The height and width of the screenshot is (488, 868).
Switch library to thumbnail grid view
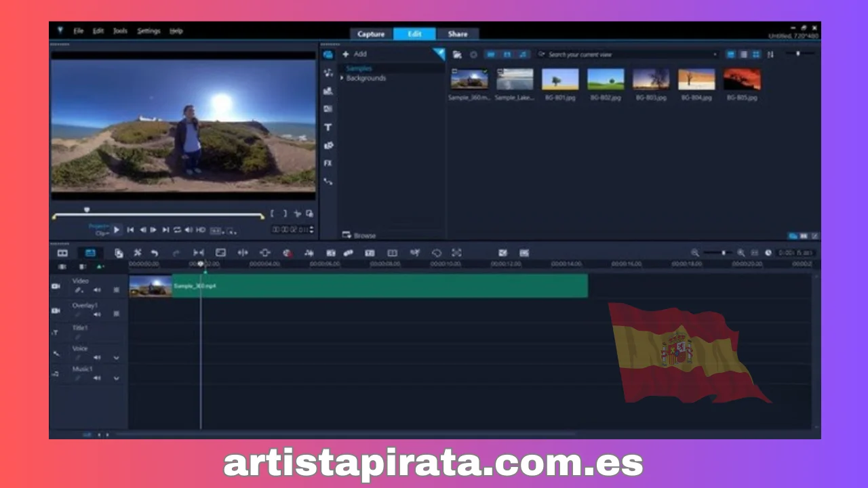tap(756, 54)
